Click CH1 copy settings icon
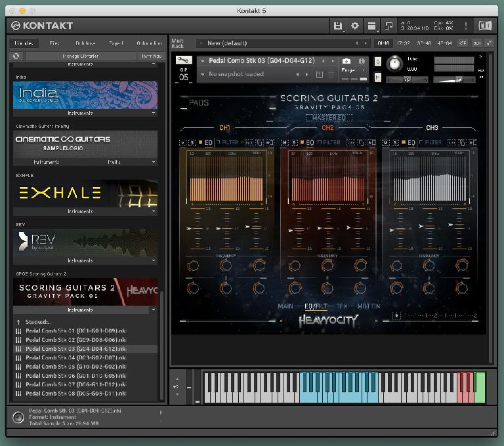The image size is (504, 446). (x=260, y=142)
